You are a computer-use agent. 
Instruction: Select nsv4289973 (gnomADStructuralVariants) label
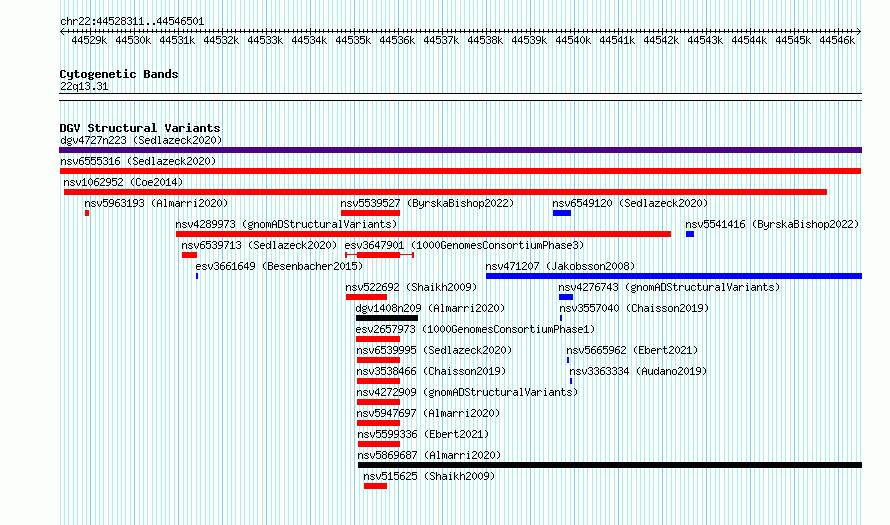click(x=286, y=224)
